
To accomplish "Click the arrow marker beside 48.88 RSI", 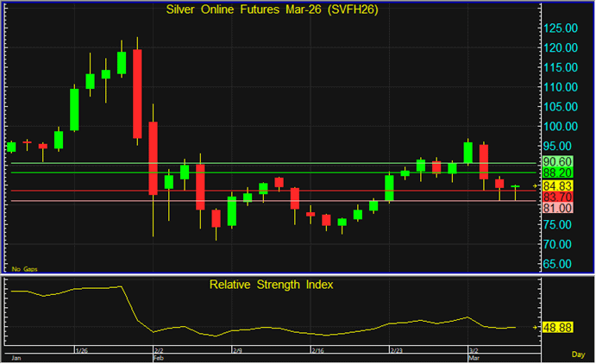I will pos(536,328).
